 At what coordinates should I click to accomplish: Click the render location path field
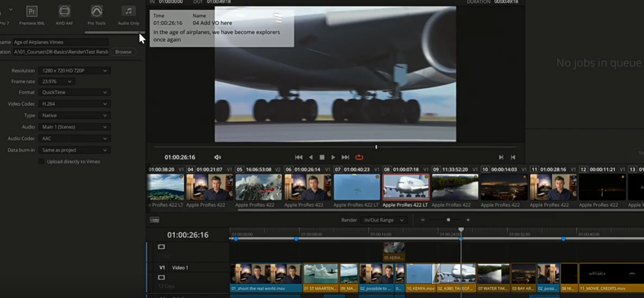coord(60,52)
